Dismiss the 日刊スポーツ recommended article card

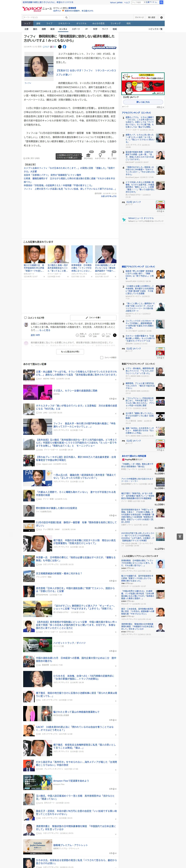coord(44,277)
